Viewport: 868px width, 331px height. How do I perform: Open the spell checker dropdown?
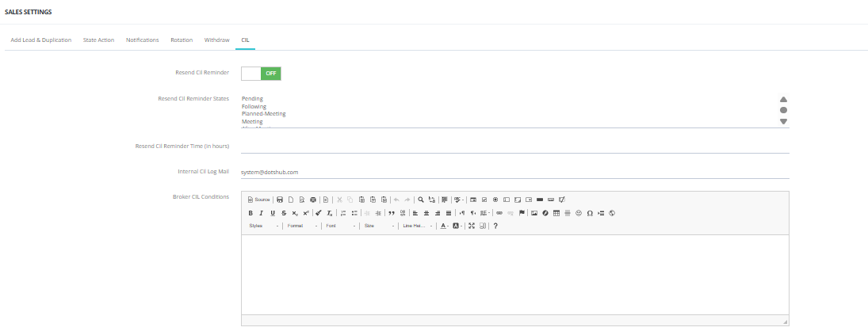tap(459, 200)
